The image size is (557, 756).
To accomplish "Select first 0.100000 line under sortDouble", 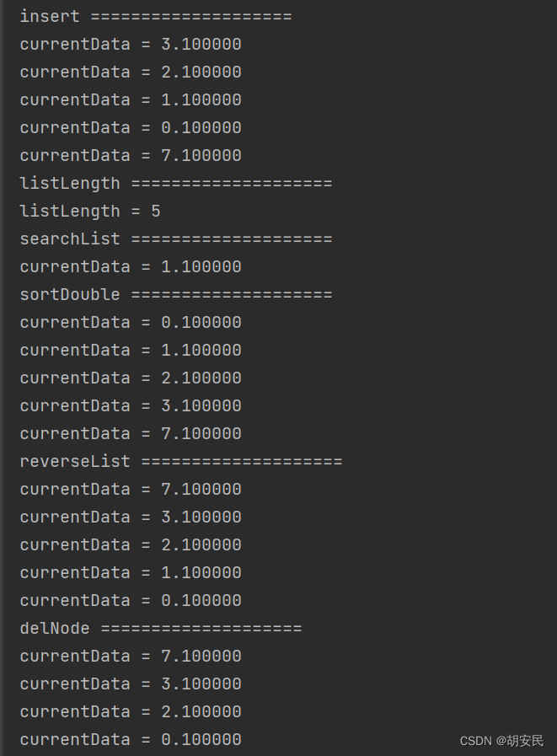I will (x=131, y=322).
